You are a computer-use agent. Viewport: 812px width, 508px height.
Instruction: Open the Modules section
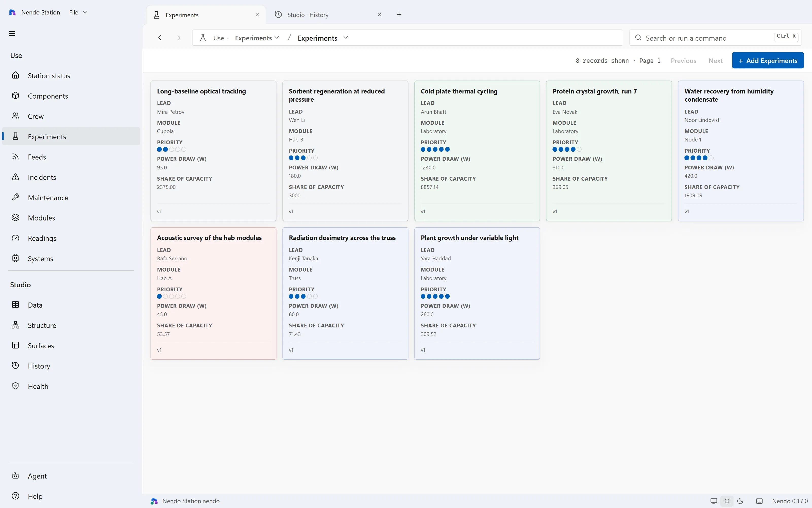tap(71, 218)
